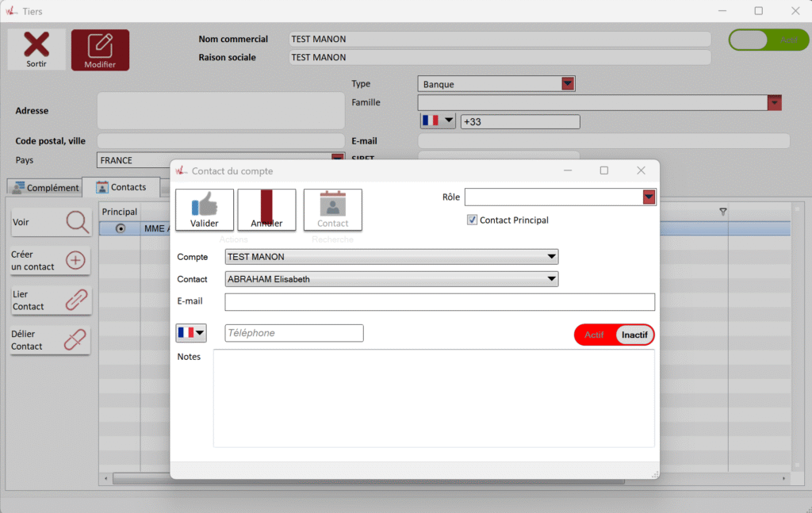This screenshot has width=812, height=513.
Task: Click Créer un contact plus icon
Action: tap(76, 261)
